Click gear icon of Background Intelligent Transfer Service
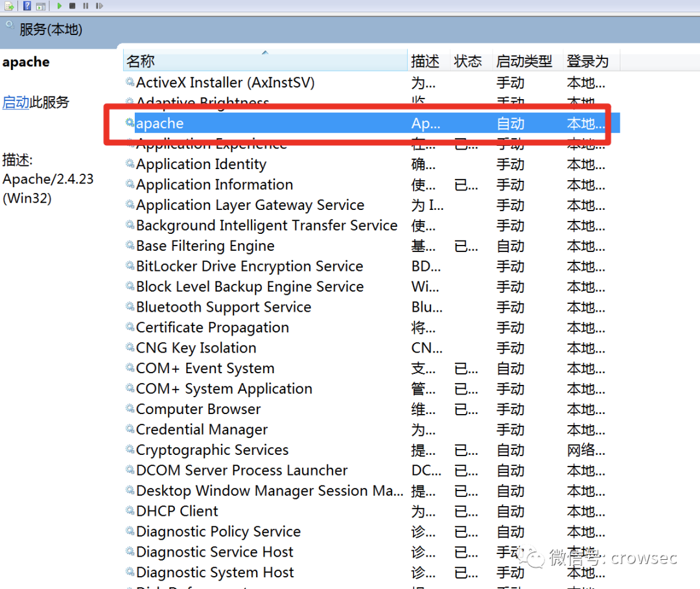700x589 pixels. 130,225
